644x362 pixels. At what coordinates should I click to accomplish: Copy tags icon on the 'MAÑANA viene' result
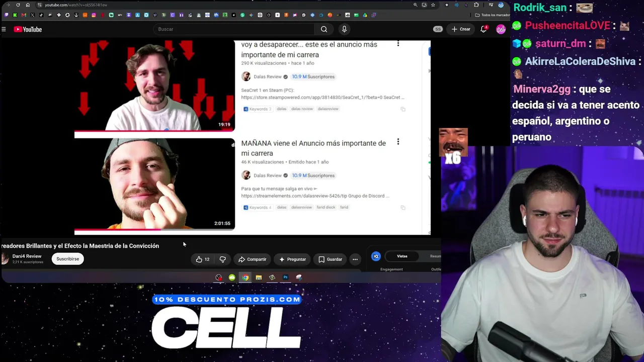click(403, 208)
